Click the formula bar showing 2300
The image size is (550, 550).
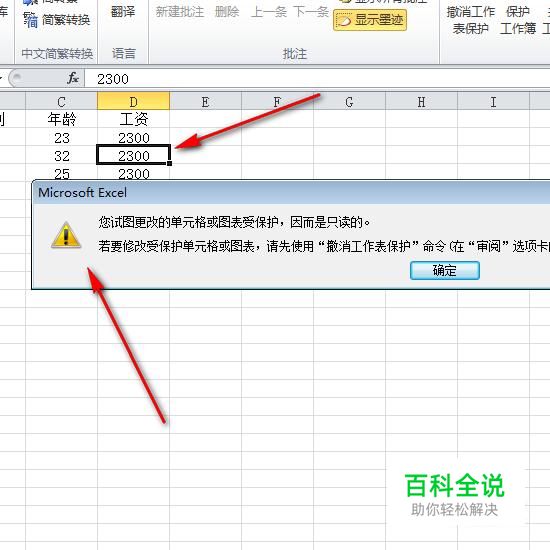pyautogui.click(x=317, y=79)
